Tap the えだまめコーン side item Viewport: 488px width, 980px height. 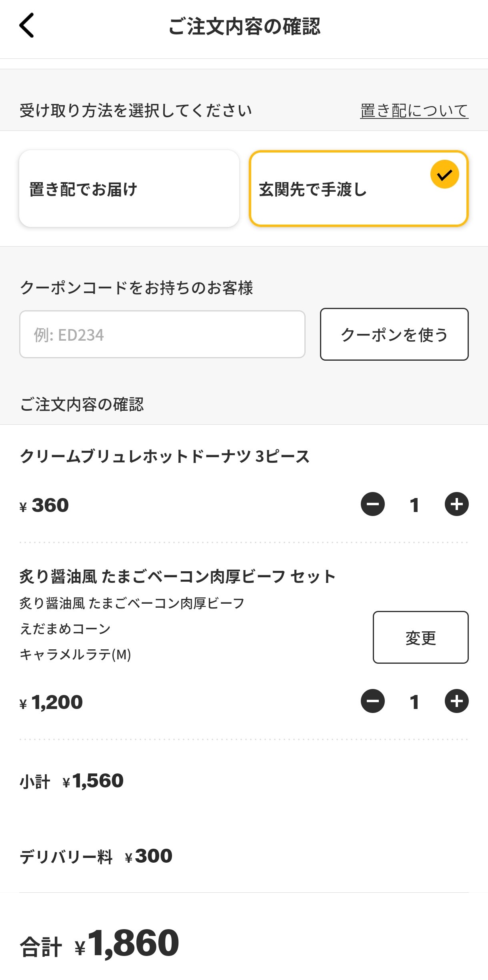[x=65, y=629]
